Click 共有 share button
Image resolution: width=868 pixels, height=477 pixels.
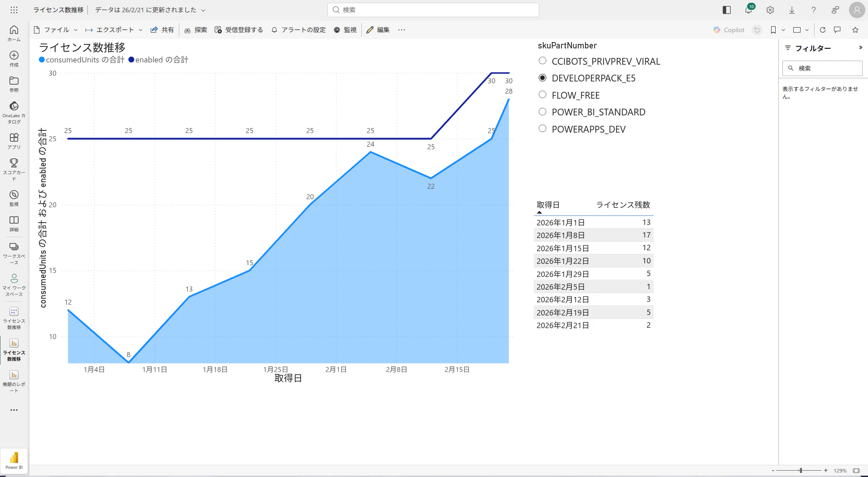point(163,30)
